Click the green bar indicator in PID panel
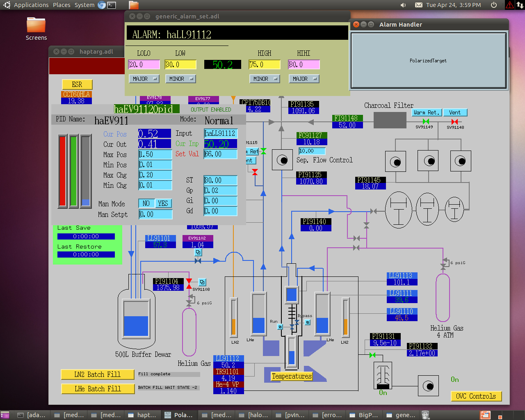 coord(74,171)
